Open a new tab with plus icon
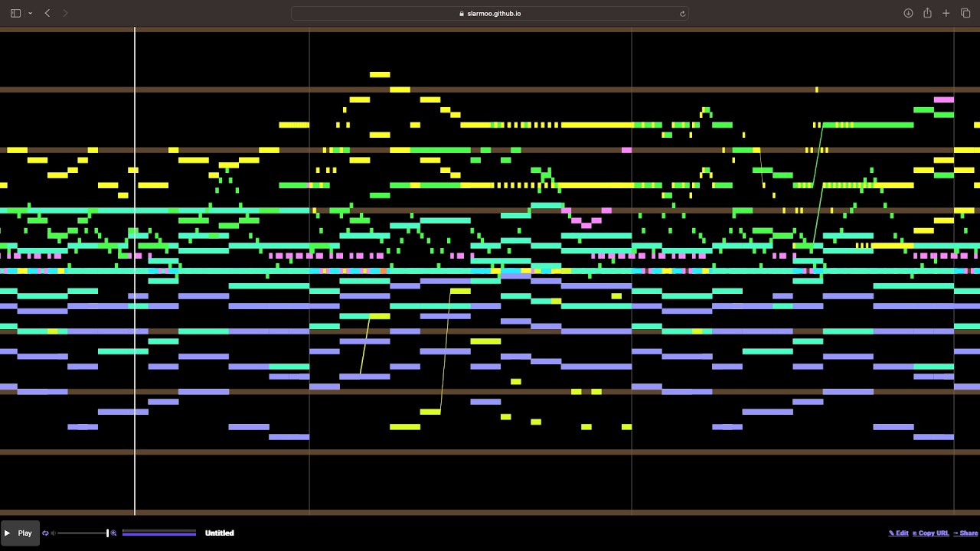The image size is (980, 551). 946,13
